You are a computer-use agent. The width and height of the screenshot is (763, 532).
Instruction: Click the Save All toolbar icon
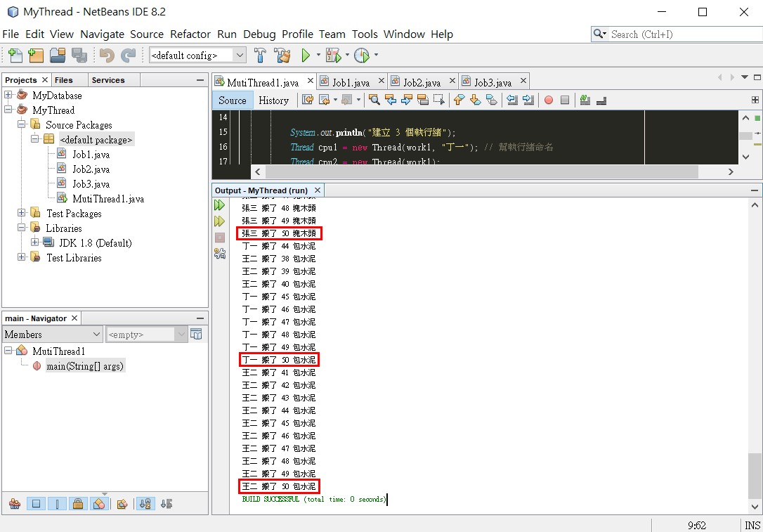(x=79, y=56)
